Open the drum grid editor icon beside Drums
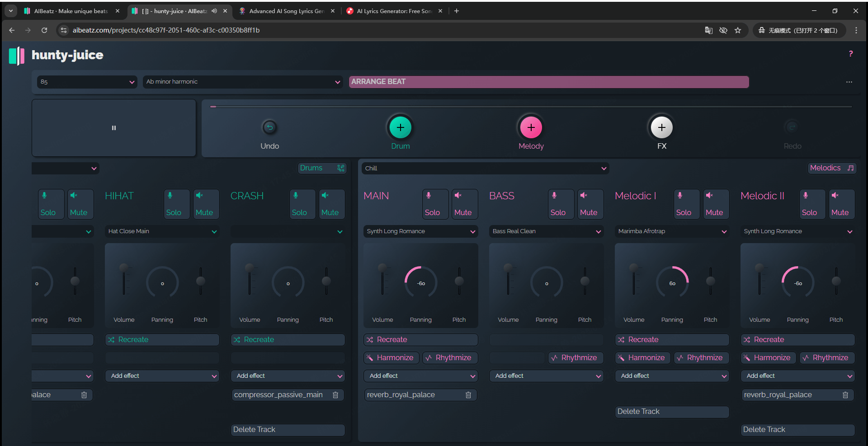Viewport: 868px width, 446px height. pos(341,168)
